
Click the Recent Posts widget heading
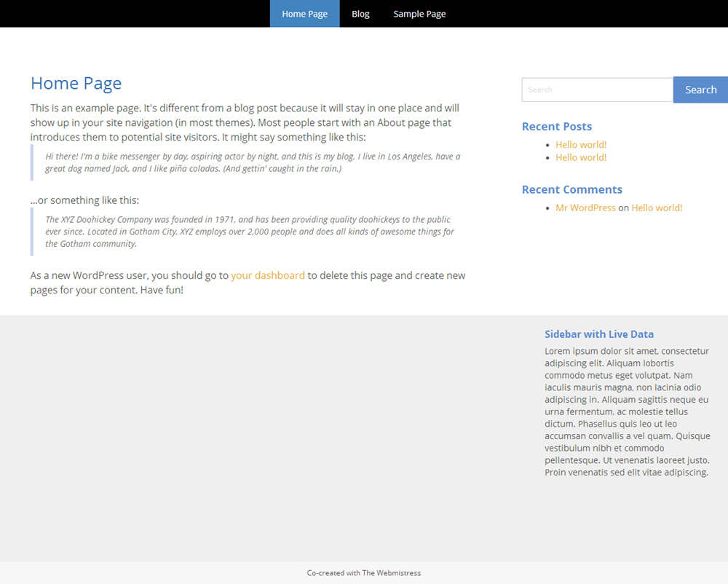(556, 127)
